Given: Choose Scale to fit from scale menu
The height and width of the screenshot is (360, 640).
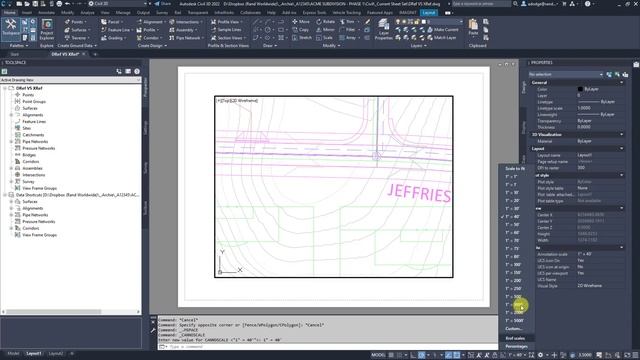Looking at the screenshot, I should (515, 169).
